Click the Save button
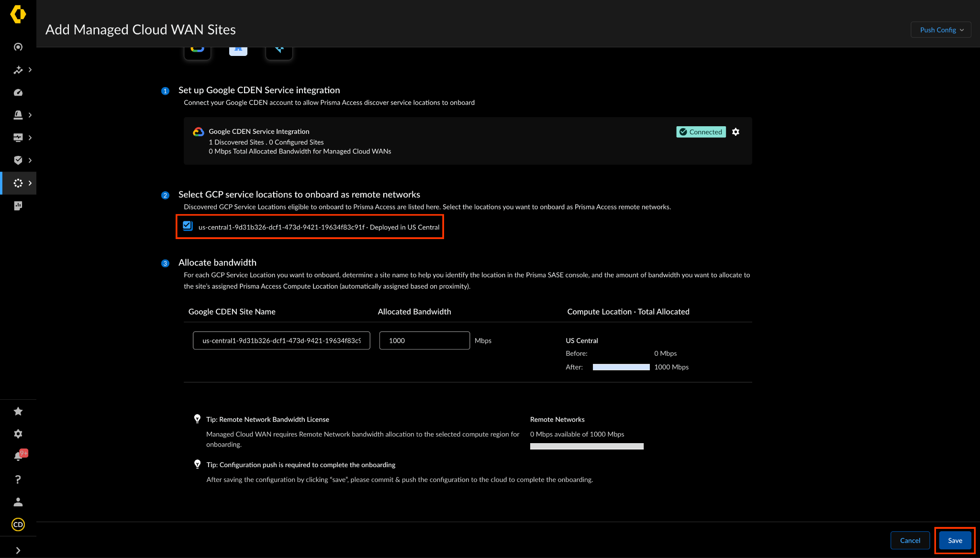The image size is (980, 558). [955, 540]
